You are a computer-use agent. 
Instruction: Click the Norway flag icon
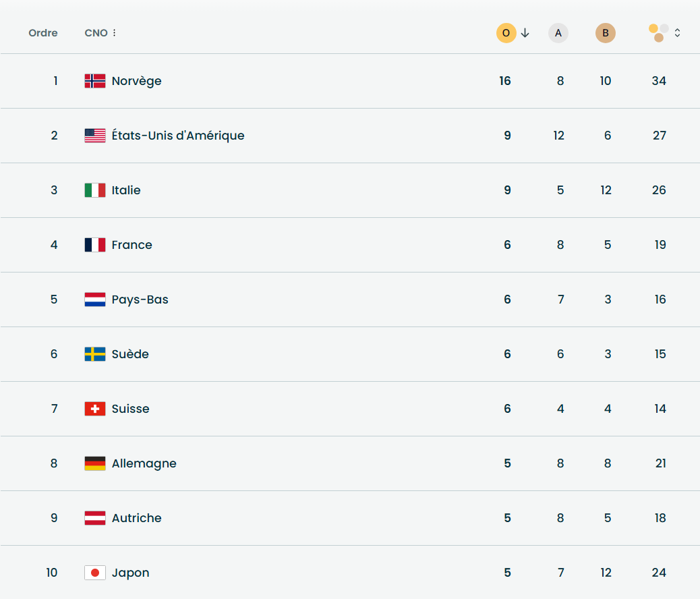[95, 81]
